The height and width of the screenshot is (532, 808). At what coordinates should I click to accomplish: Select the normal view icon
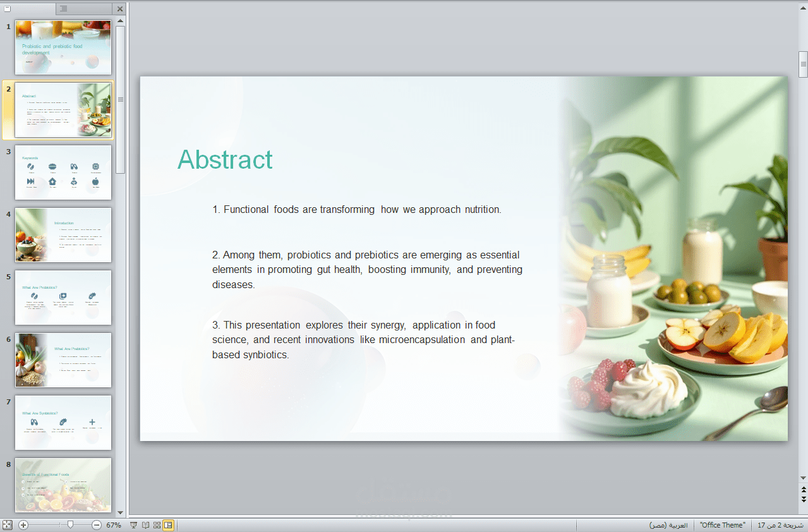click(168, 525)
